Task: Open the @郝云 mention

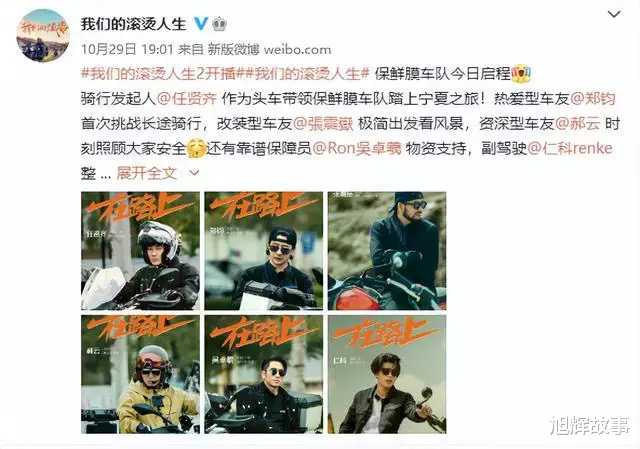Action: [578, 124]
